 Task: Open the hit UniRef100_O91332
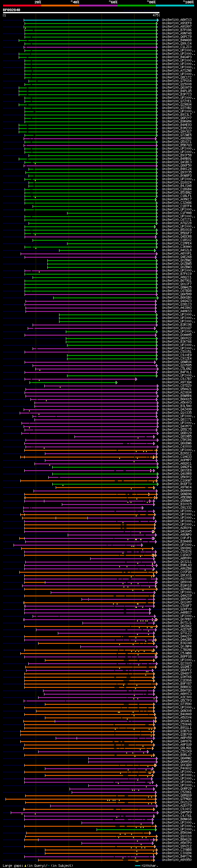click(x=177, y=508)
